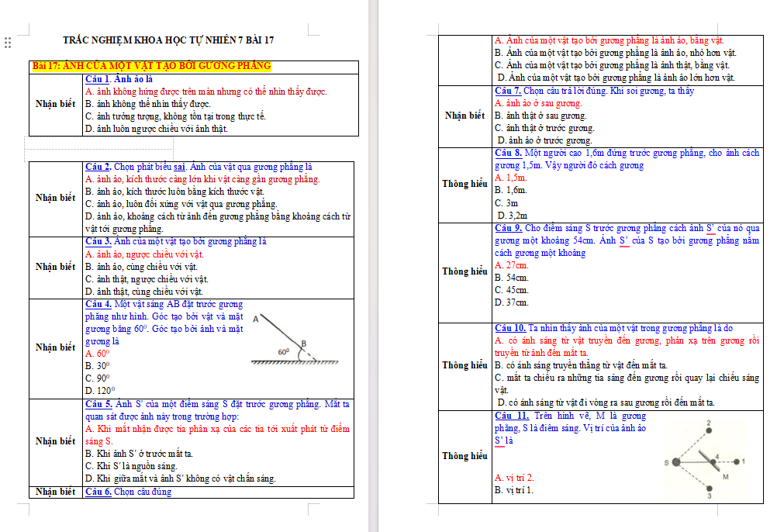Viewport: 777px width, 532px height.
Task: Click answer 'B. 1,6m.'
Action: (x=511, y=190)
